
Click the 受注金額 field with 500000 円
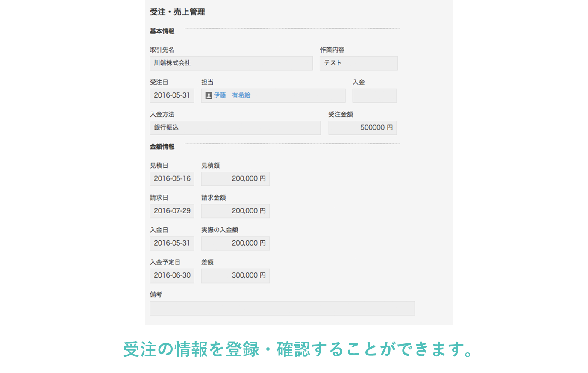pyautogui.click(x=362, y=128)
